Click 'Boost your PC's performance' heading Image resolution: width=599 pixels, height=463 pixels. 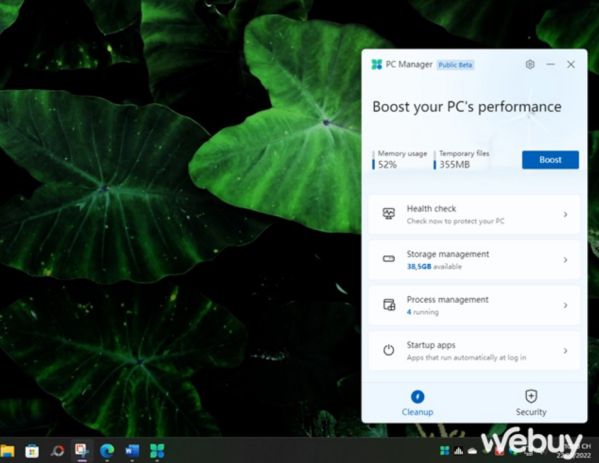pos(467,107)
